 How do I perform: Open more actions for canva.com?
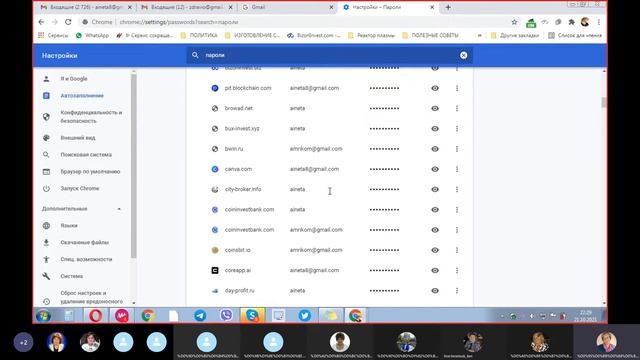[x=457, y=169]
